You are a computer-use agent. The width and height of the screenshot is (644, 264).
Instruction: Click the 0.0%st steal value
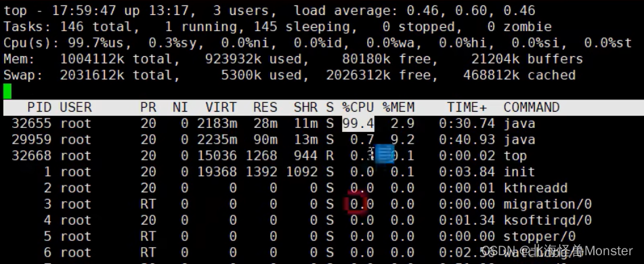coord(608,43)
